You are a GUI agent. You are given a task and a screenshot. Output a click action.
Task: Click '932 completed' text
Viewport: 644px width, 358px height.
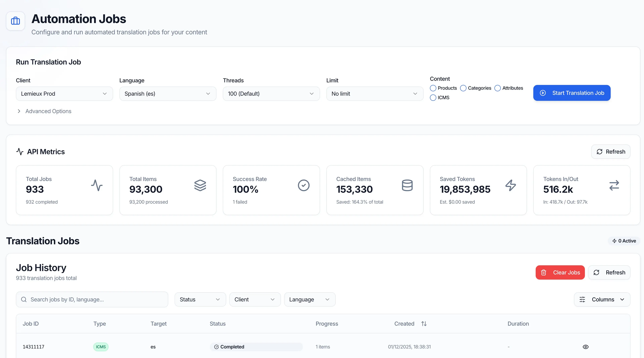pos(42,202)
